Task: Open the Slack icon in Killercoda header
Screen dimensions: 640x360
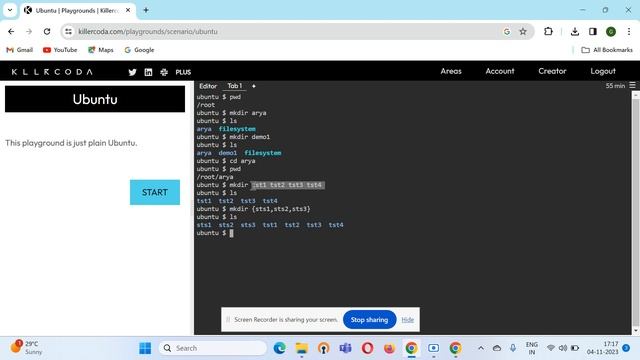Action: pyautogui.click(x=164, y=72)
